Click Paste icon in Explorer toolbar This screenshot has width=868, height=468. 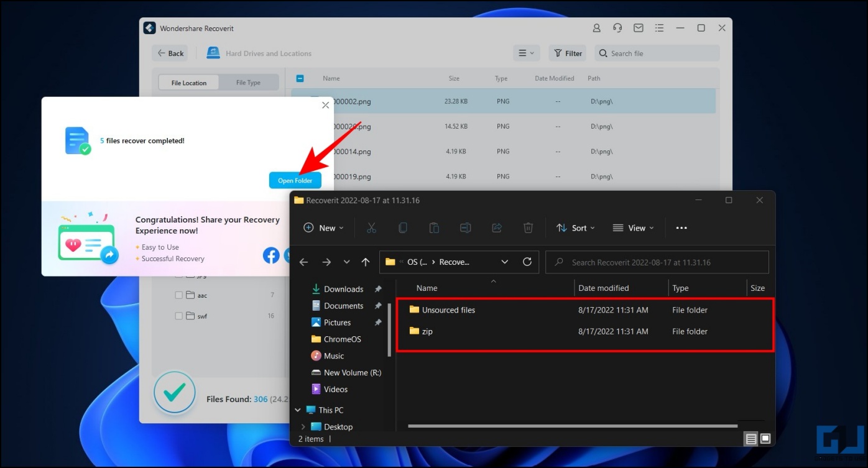point(434,228)
